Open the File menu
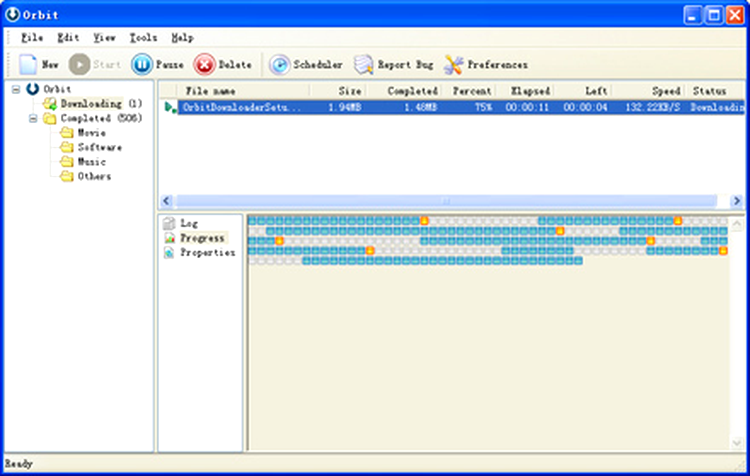The width and height of the screenshot is (750, 476). tap(32, 37)
